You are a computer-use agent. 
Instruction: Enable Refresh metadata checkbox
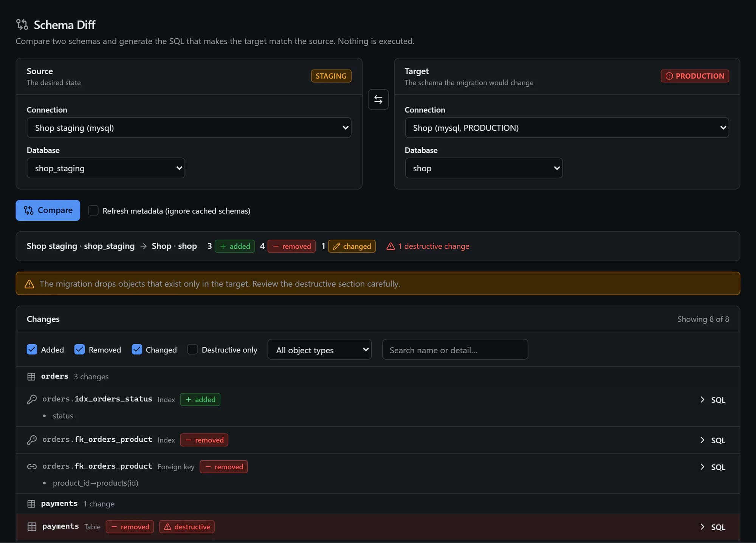point(93,210)
